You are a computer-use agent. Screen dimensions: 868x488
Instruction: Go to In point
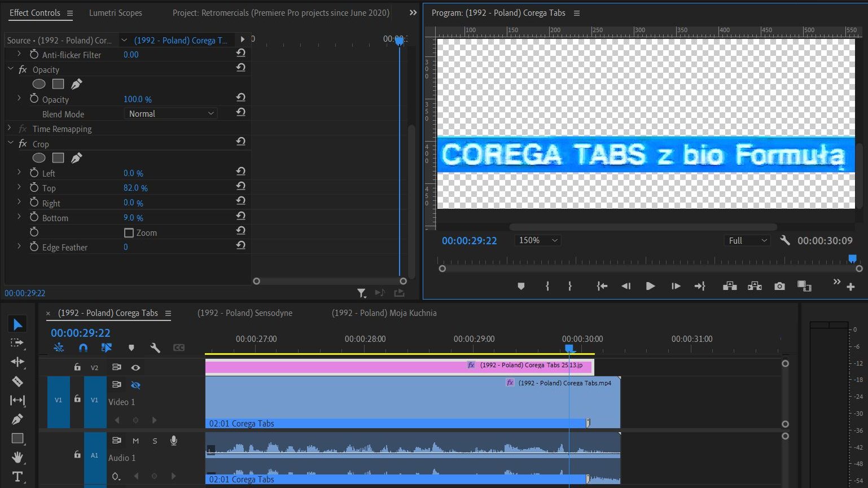pyautogui.click(x=602, y=287)
